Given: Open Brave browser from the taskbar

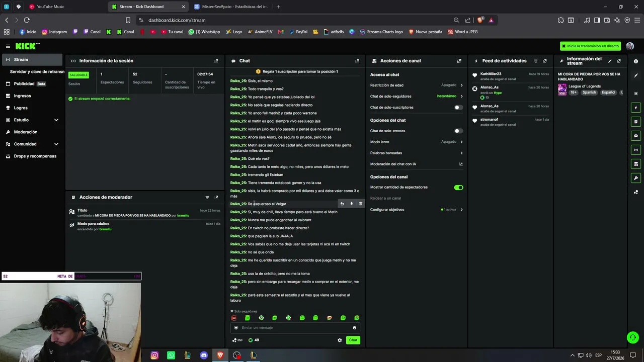Looking at the screenshot, I should click(x=220, y=355).
